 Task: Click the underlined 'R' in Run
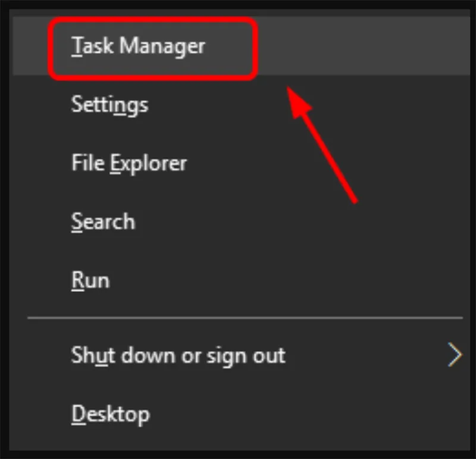click(x=77, y=280)
